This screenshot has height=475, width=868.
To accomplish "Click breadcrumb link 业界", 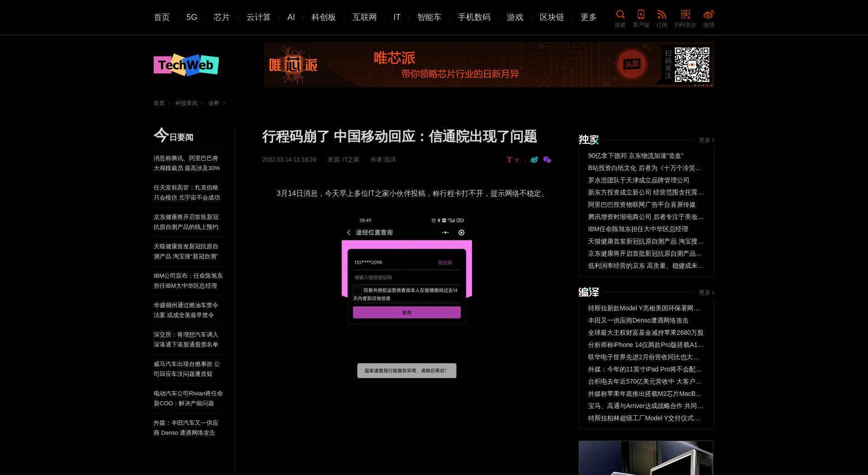I will coord(213,103).
